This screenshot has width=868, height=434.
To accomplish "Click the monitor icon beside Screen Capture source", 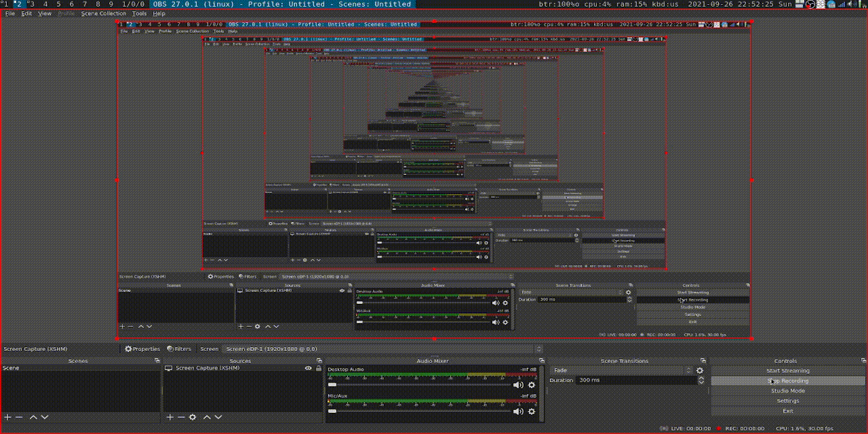I will pyautogui.click(x=168, y=368).
